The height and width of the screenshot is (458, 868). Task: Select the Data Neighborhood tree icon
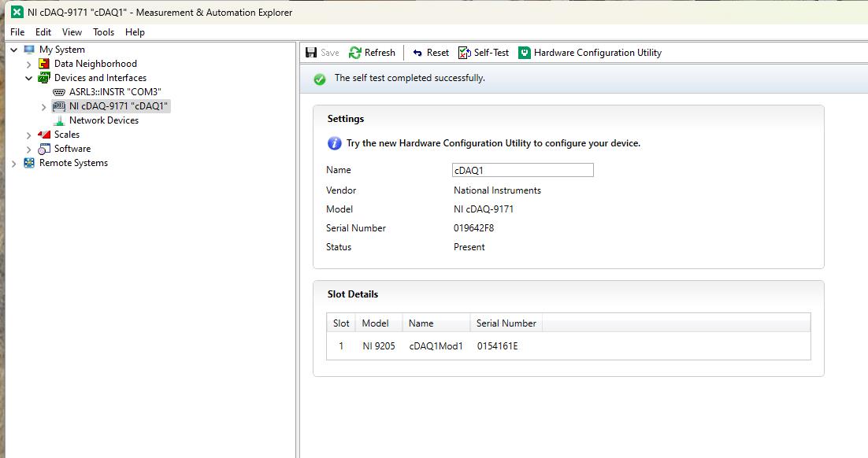(44, 64)
